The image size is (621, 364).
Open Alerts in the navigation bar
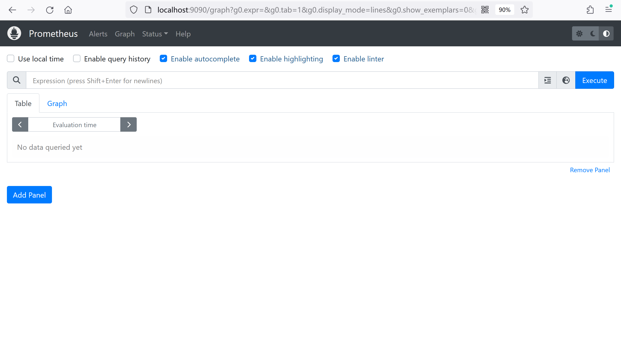pos(98,34)
